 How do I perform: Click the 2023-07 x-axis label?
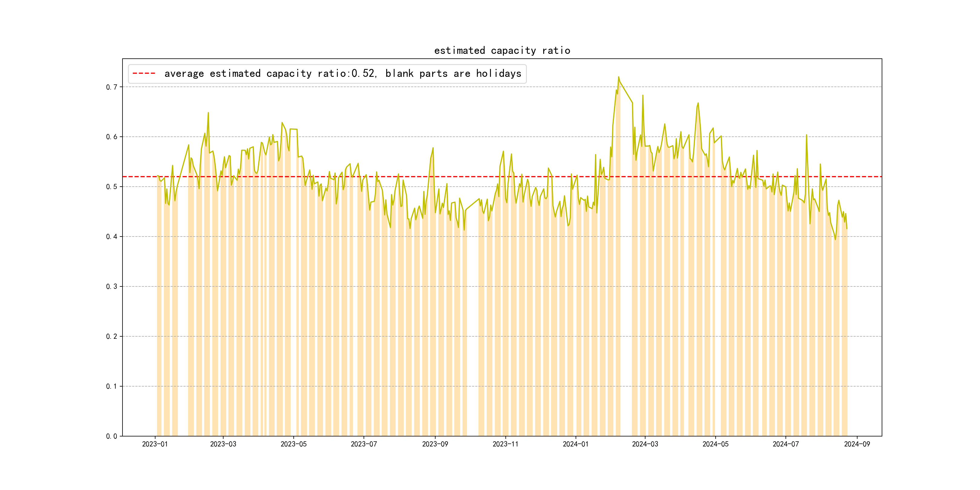[x=364, y=444]
